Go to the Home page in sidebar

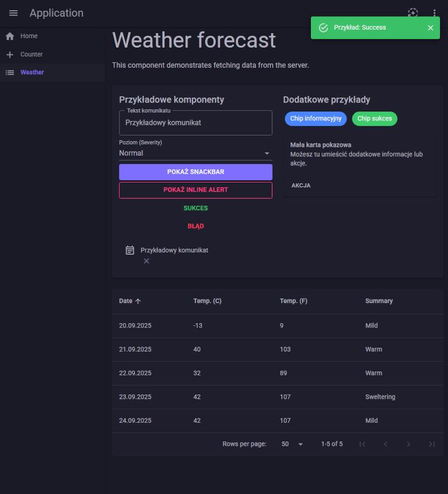(x=29, y=36)
